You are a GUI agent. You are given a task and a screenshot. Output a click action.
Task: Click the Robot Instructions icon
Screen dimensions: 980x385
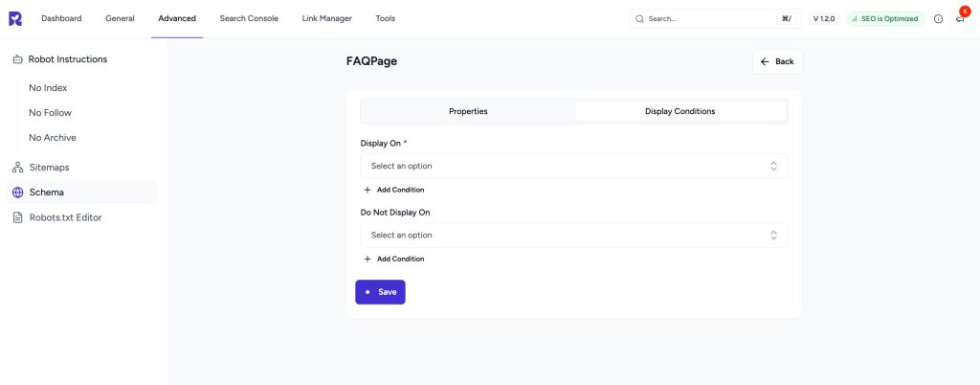click(x=18, y=59)
